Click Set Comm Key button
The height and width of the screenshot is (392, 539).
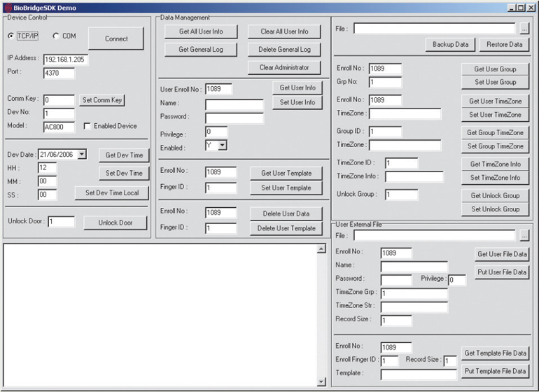102,100
